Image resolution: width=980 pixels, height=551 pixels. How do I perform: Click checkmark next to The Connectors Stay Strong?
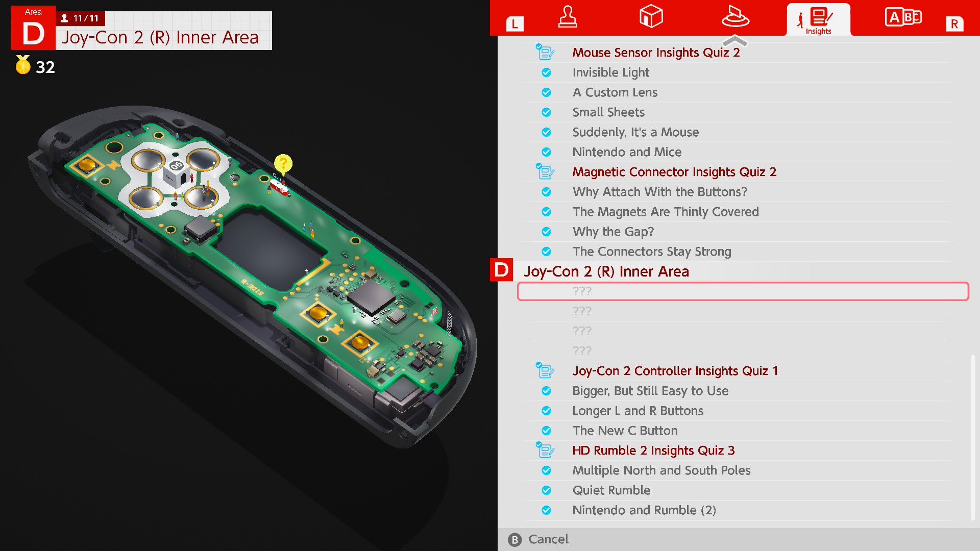tap(546, 252)
